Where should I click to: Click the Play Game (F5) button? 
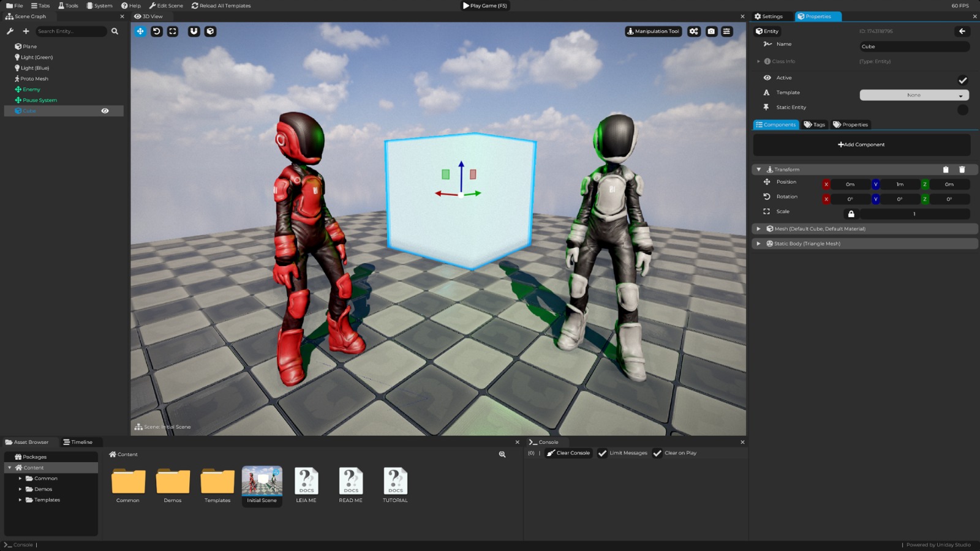pos(485,6)
